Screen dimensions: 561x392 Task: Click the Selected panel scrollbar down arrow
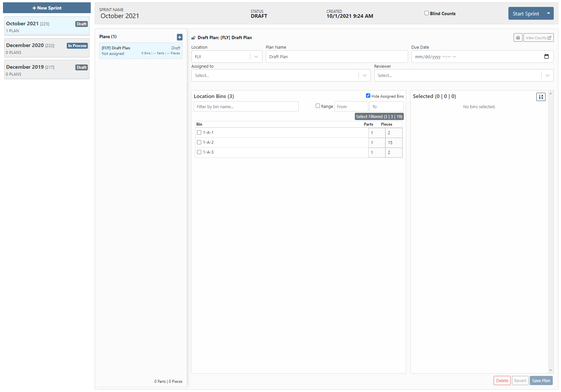click(x=550, y=370)
